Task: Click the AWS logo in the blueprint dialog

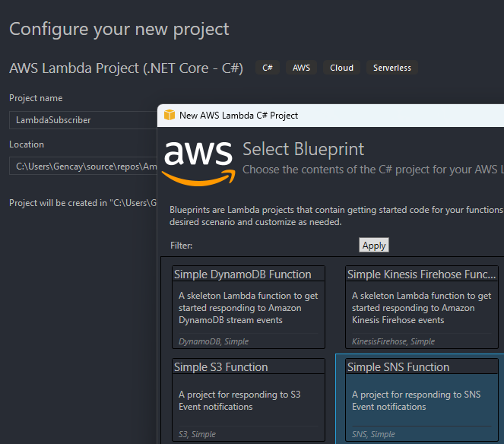Action: pos(197,160)
